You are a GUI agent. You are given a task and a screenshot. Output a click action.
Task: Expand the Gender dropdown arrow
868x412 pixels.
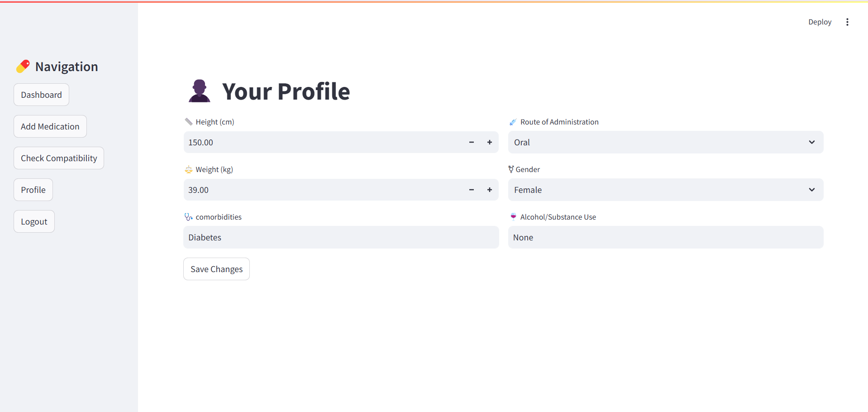pos(811,190)
